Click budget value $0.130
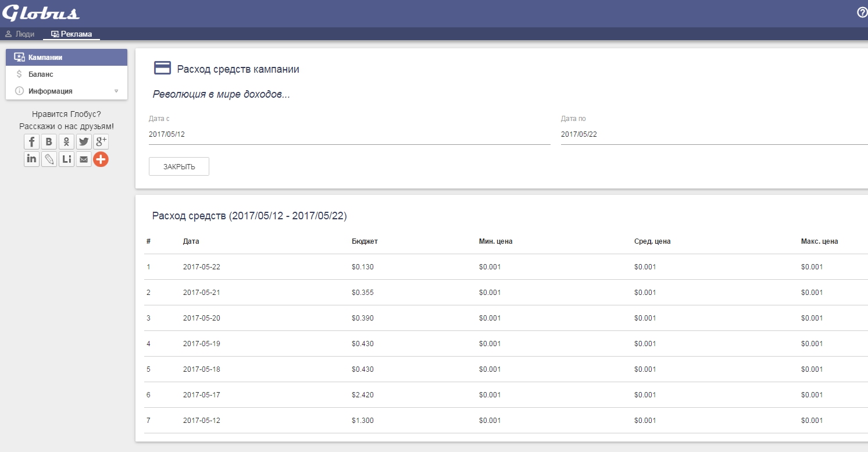868x452 pixels. [363, 267]
